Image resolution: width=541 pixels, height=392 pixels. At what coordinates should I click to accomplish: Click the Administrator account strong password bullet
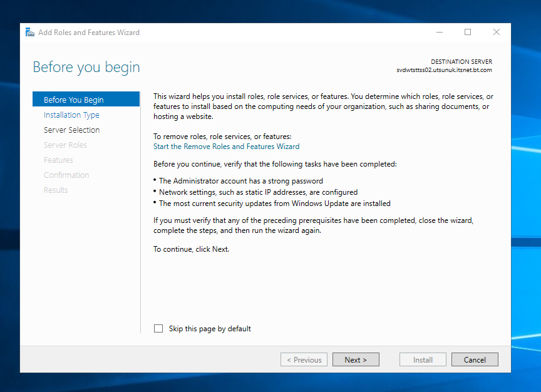pos(241,181)
